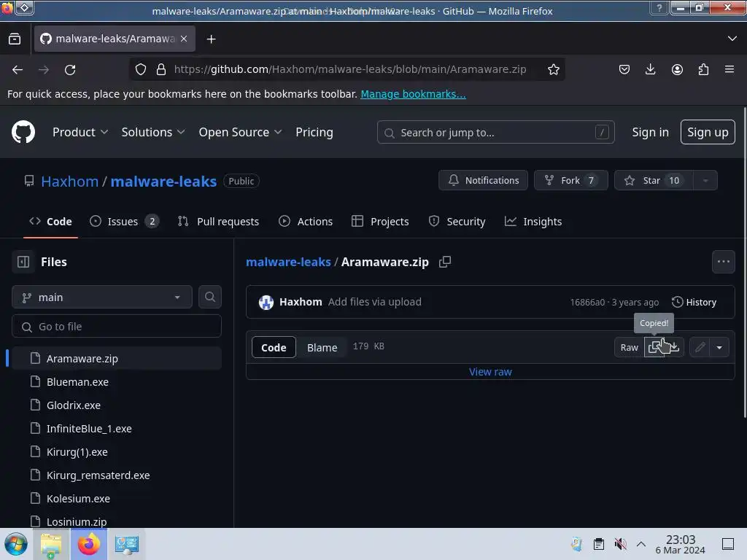Click the GitHub Octocat logo
Image resolution: width=747 pixels, height=560 pixels.
[23, 132]
